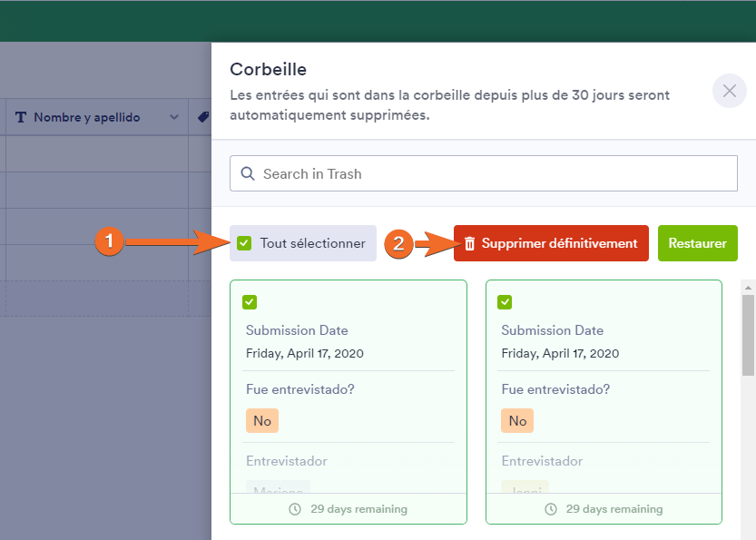The width and height of the screenshot is (756, 540).
Task: Uncheck the first submission card checkbox
Action: [x=250, y=302]
